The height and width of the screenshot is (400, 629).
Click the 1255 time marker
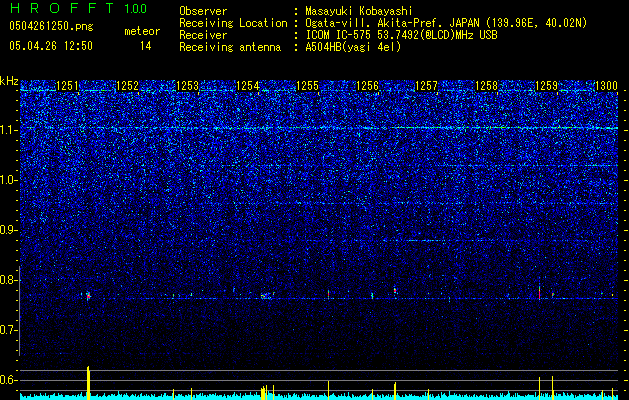[x=307, y=85]
